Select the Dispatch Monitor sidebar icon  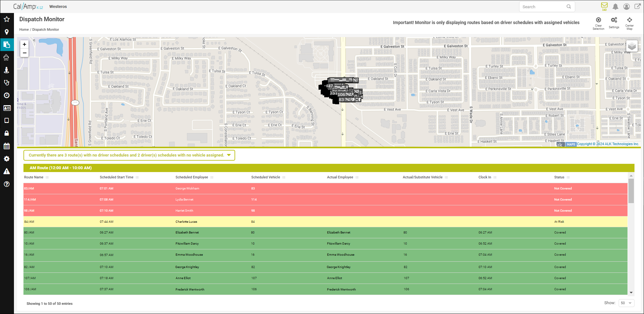click(7, 45)
